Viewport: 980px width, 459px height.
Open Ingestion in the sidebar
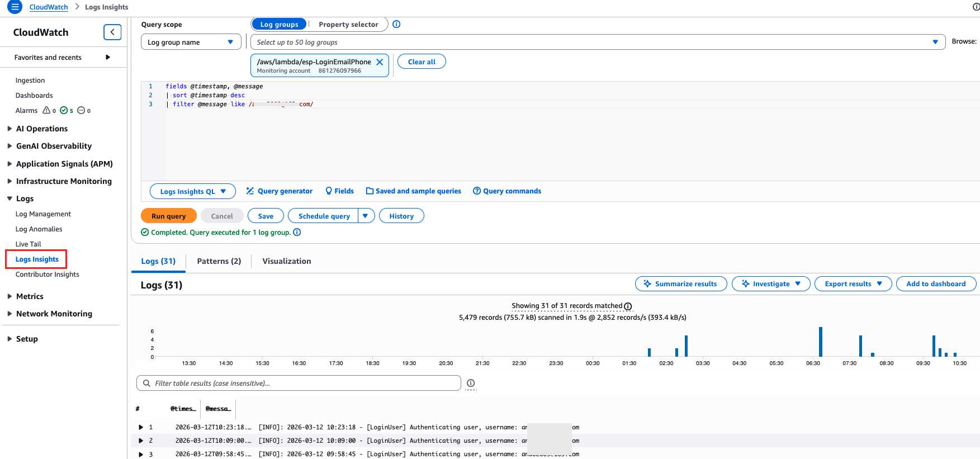30,81
